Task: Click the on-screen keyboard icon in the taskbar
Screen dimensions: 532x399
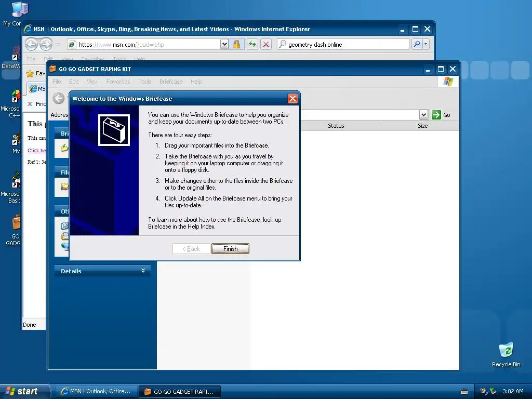Action: tap(464, 392)
